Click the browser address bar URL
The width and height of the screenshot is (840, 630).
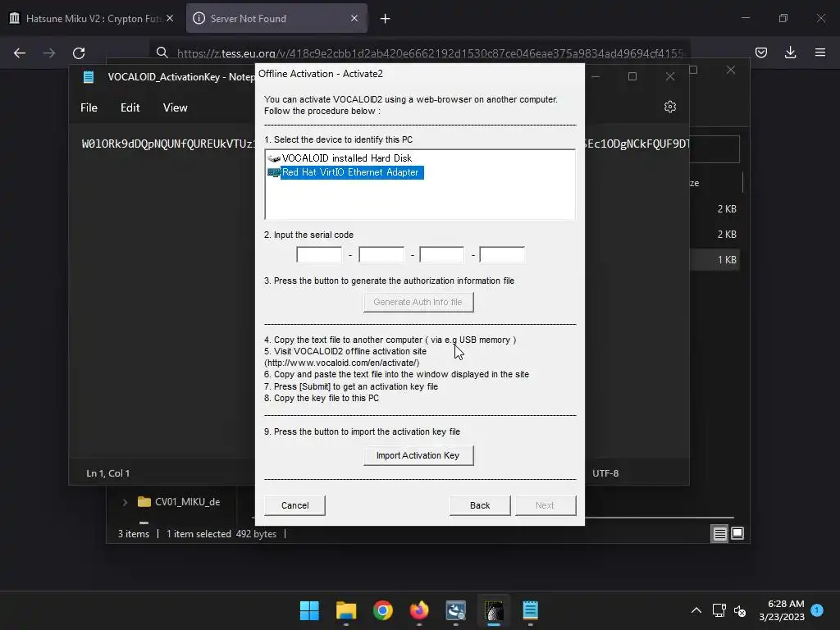point(430,53)
